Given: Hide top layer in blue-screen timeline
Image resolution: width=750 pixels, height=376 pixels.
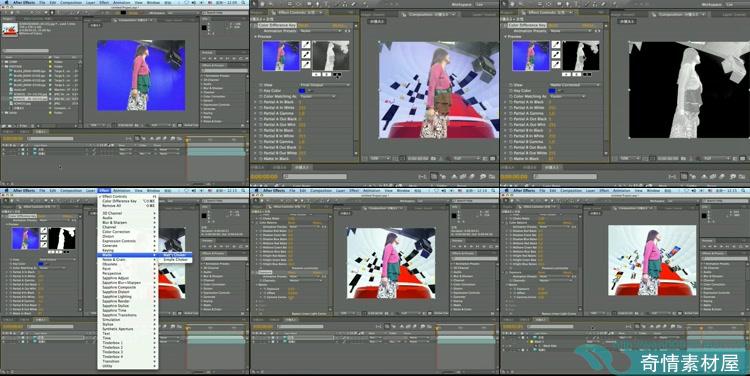Looking at the screenshot, I should tap(4, 149).
